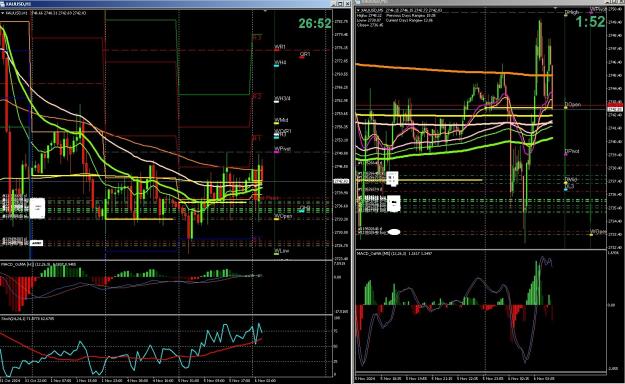The width and height of the screenshot is (625, 384).
Task: Open the XAUUSD,M5 symbol dropdown arrow
Action: pyautogui.click(x=358, y=11)
